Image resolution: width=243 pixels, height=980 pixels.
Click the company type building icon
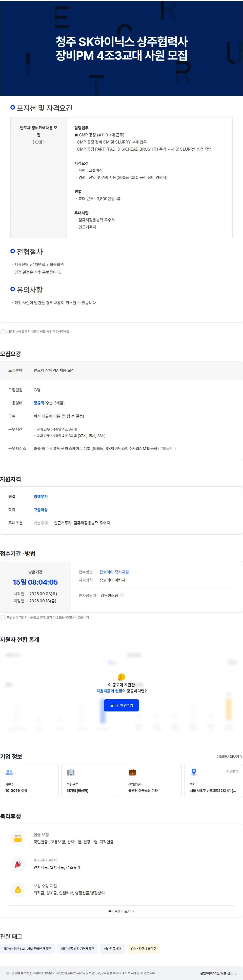[x=71, y=772]
